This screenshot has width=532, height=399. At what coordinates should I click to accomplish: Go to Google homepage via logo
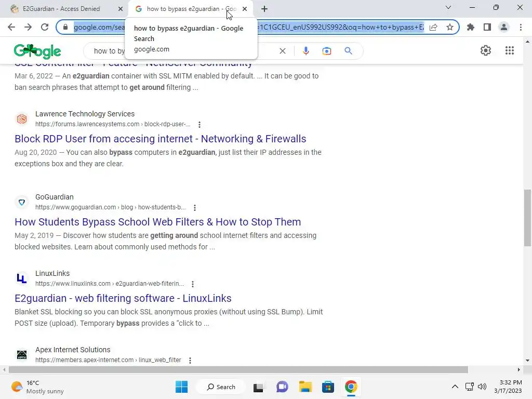click(37, 51)
